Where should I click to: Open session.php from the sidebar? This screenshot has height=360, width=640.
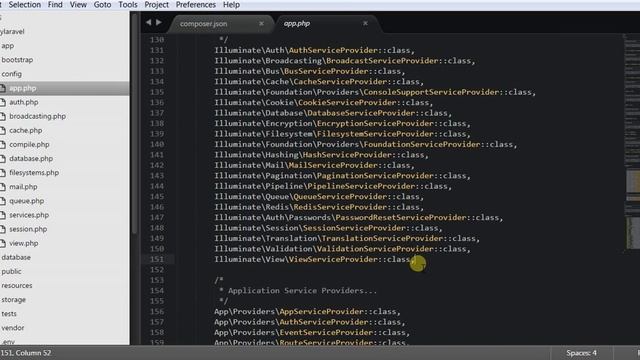pos(28,229)
